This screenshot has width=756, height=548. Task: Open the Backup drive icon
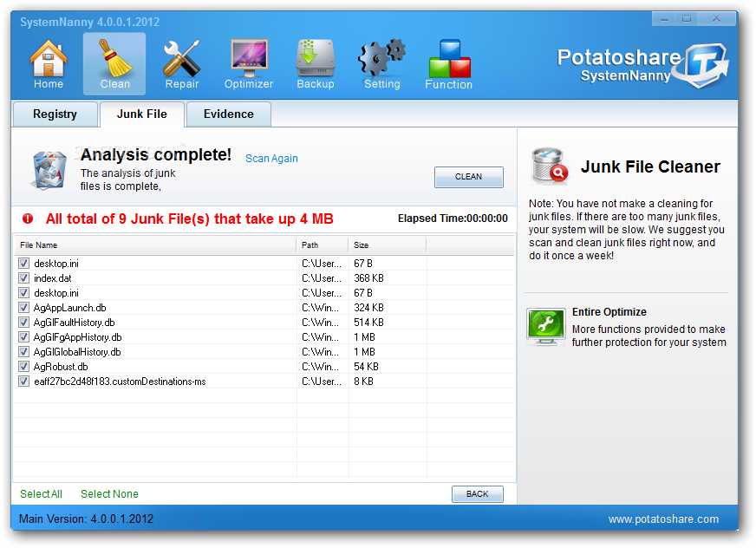click(316, 63)
